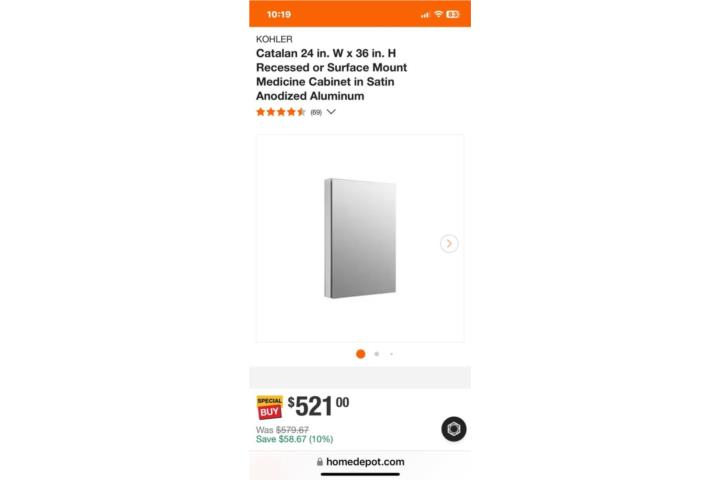Tap the battery indicator in status bar
The image size is (720, 480).
point(453,14)
